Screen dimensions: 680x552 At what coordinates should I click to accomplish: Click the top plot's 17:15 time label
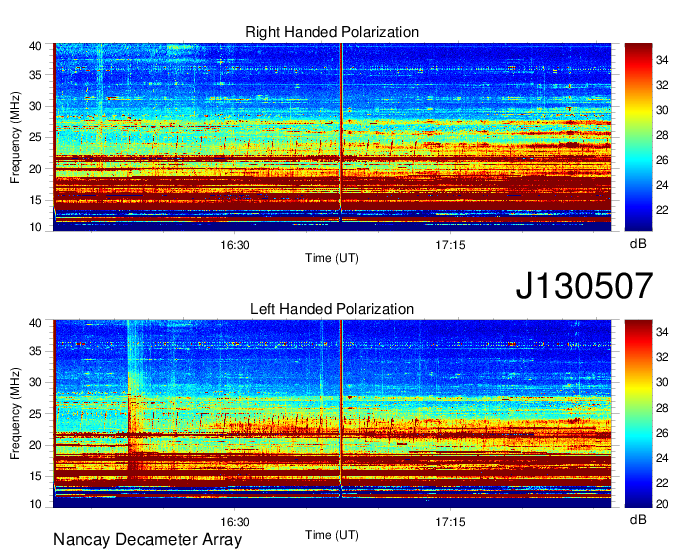(x=450, y=245)
